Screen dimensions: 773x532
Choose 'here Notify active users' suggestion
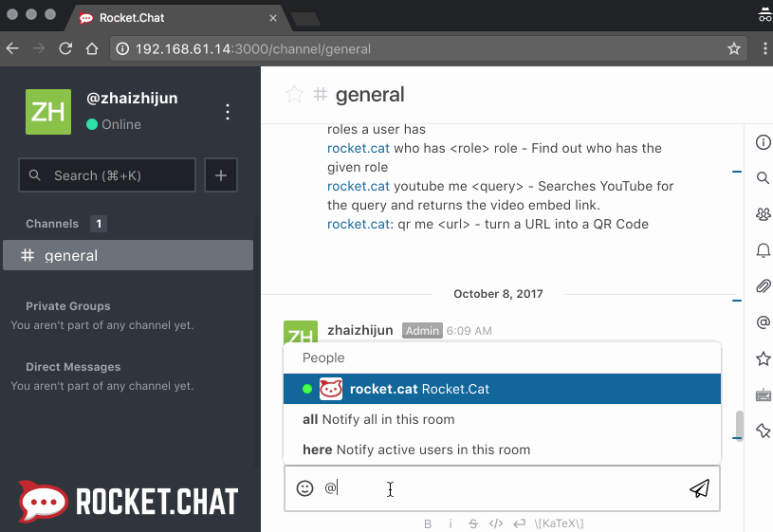point(502,449)
